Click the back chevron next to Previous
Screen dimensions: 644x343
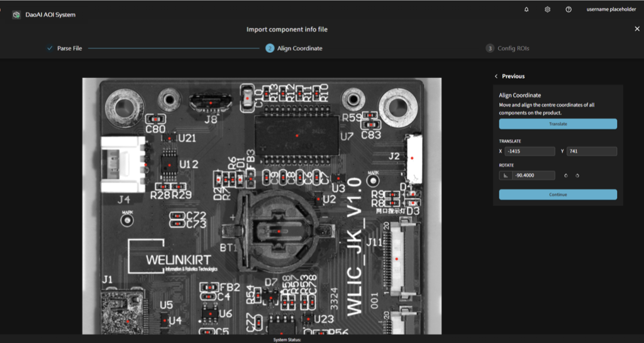click(496, 76)
